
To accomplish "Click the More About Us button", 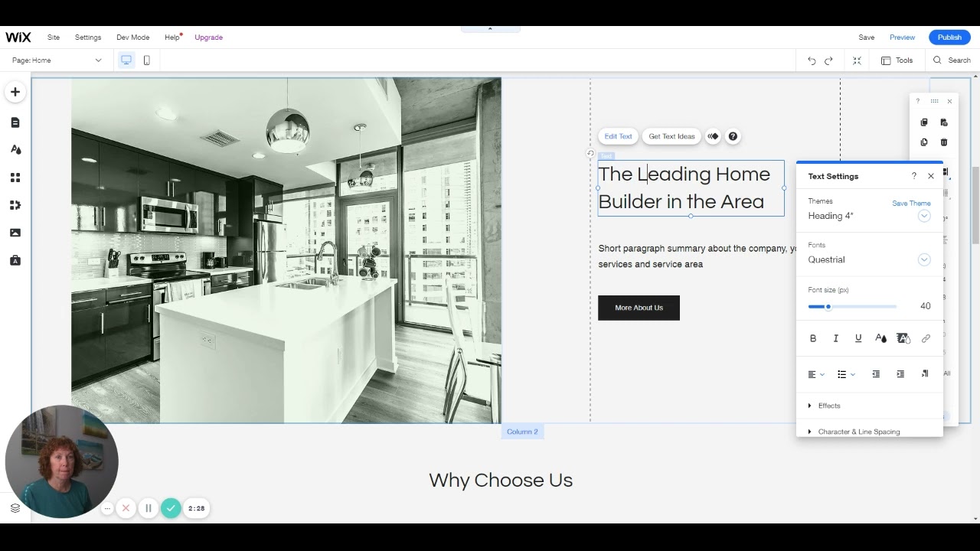I will 639,308.
